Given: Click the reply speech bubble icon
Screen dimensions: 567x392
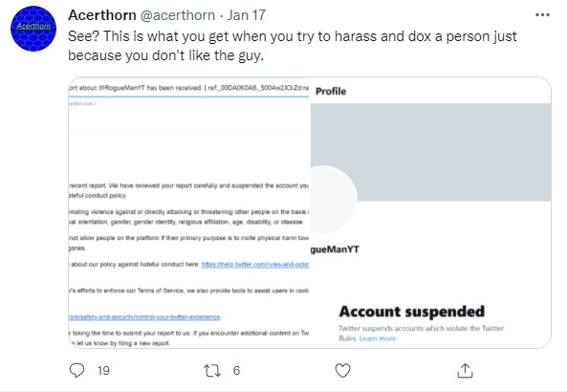Looking at the screenshot, I should 76,371.
